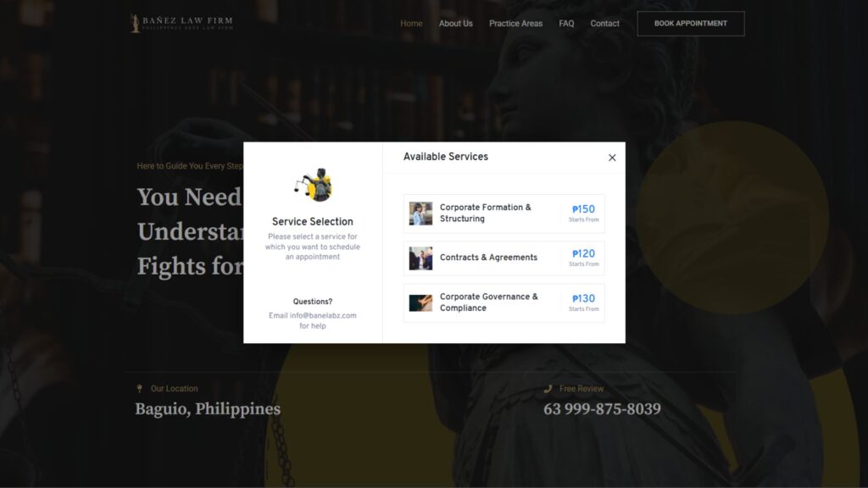Click the Bañez Law Firm logo
Screen dimensions: 868x488
(x=181, y=23)
